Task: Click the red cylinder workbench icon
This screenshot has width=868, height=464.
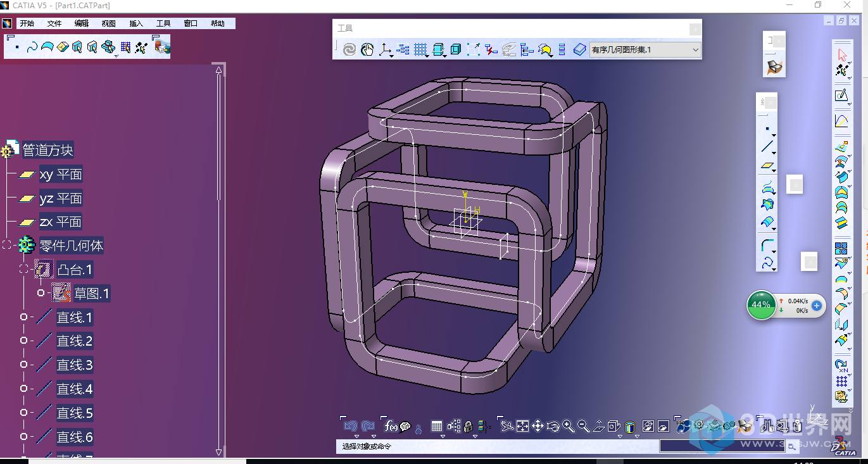Action: coord(161,46)
